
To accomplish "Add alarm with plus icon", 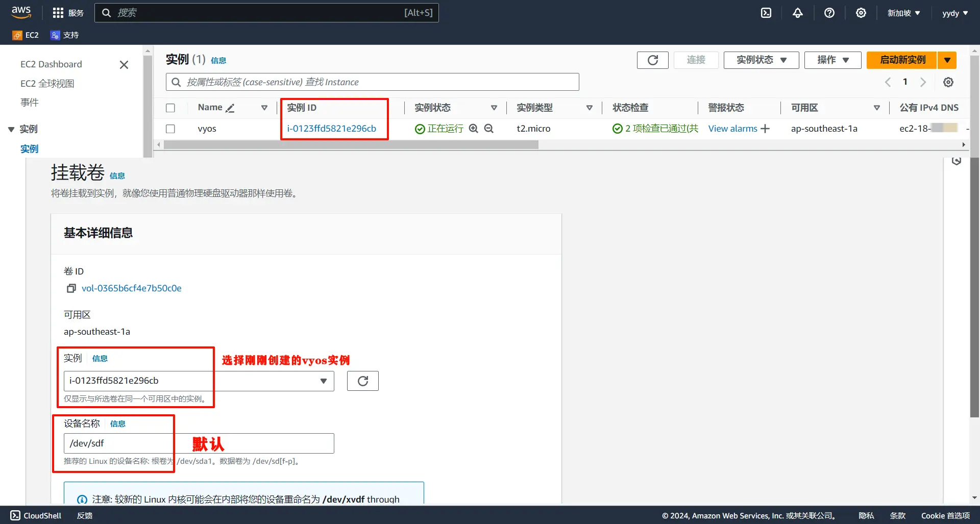I will point(765,129).
